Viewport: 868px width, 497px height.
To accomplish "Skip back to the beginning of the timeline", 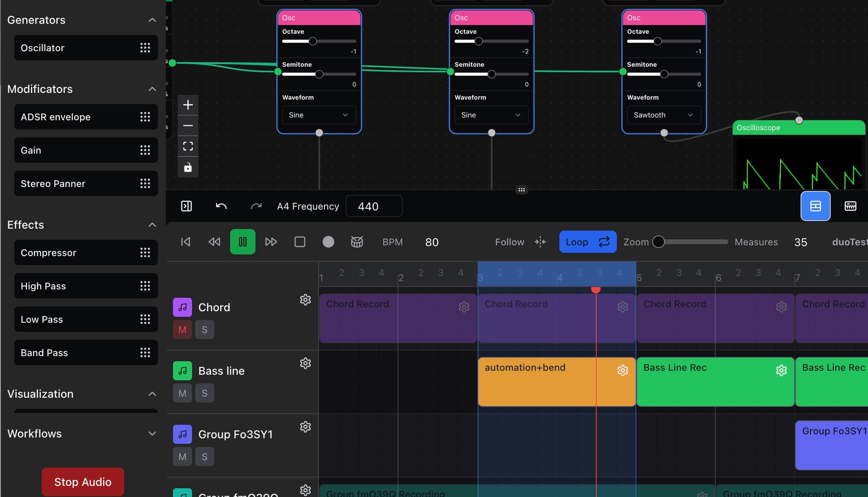I will tap(185, 242).
